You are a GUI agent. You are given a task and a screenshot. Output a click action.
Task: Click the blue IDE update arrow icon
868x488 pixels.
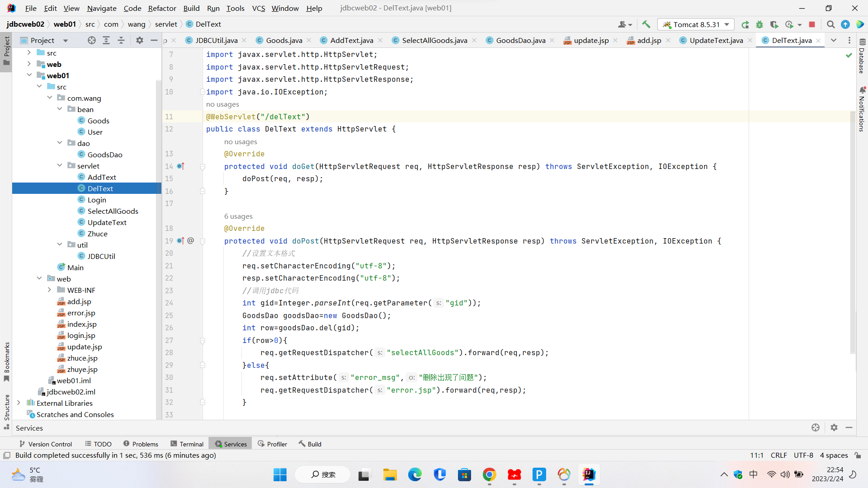(x=845, y=24)
